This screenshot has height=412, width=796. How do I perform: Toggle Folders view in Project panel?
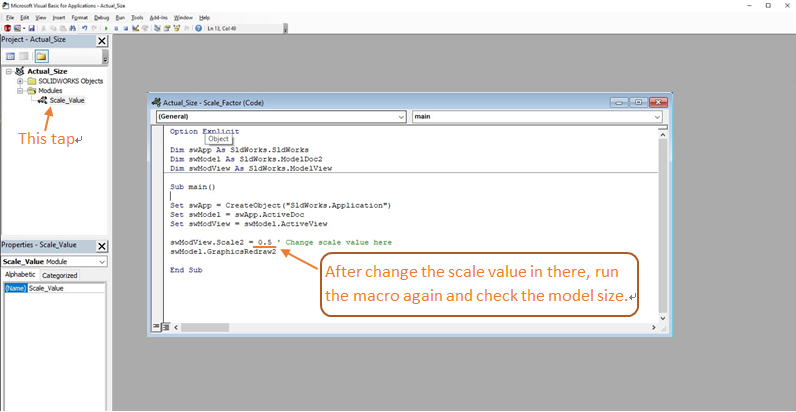(x=42, y=56)
